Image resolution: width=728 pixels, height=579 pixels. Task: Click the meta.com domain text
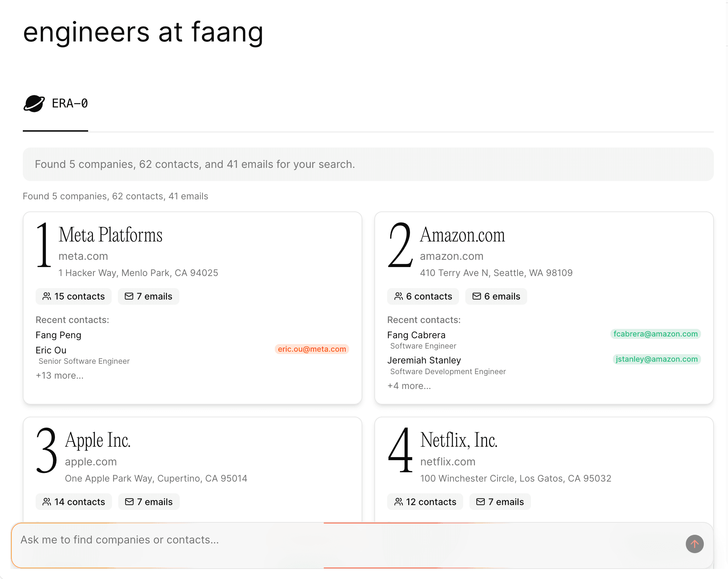click(83, 256)
